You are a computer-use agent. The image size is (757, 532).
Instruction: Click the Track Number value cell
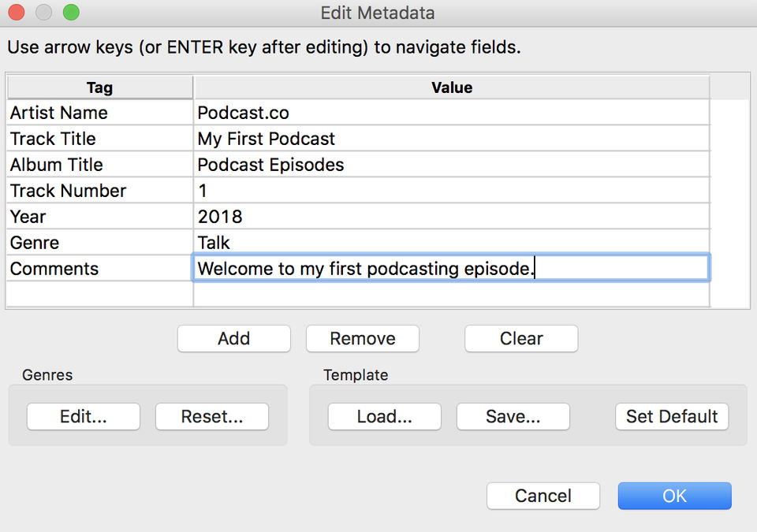451,191
